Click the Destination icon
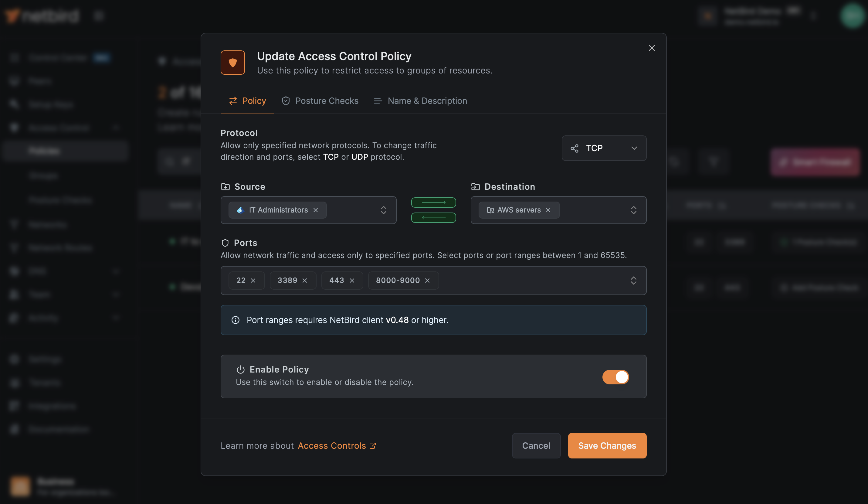 [475, 186]
